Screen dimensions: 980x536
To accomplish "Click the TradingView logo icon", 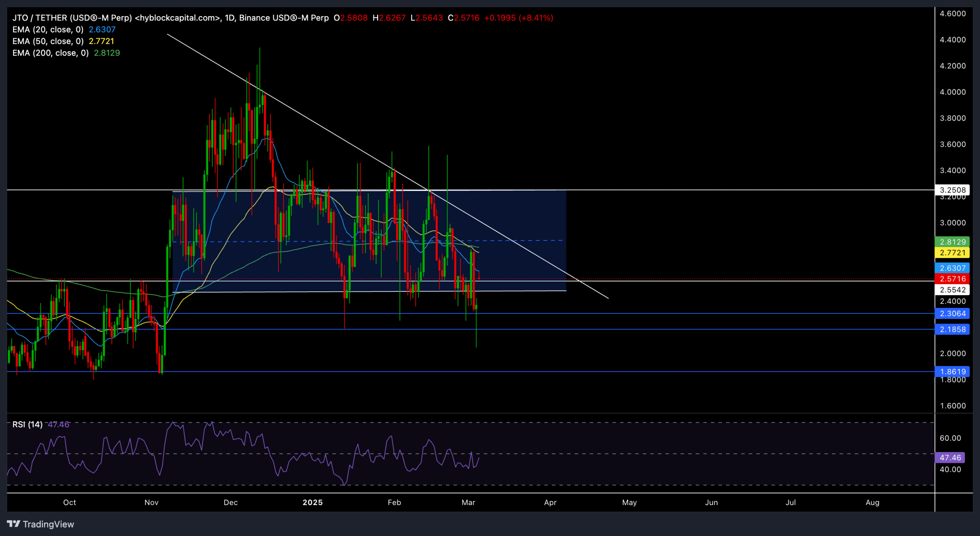I will [x=14, y=524].
